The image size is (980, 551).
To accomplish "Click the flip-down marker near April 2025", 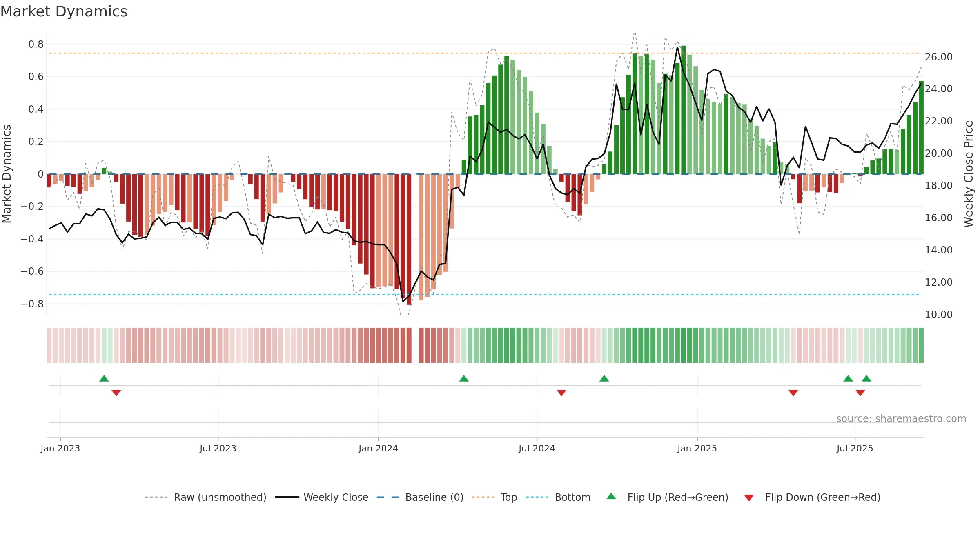I will (x=793, y=393).
